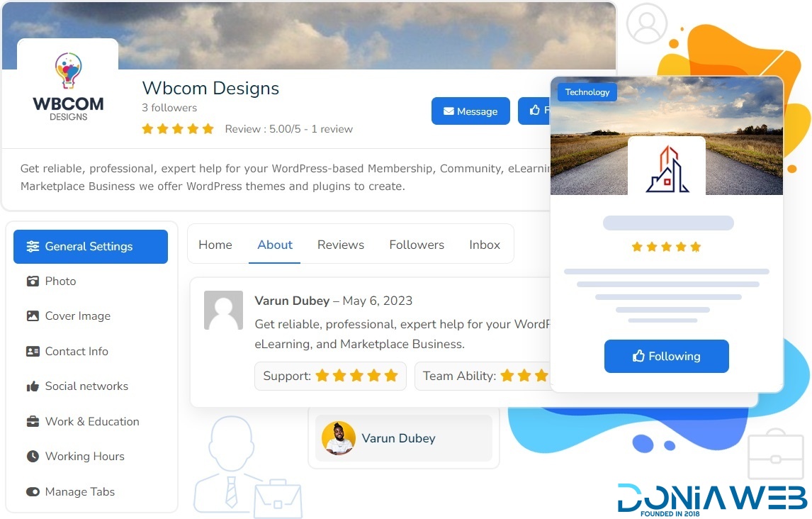
Task: Select the Cover Image picture icon
Action: [x=33, y=316]
